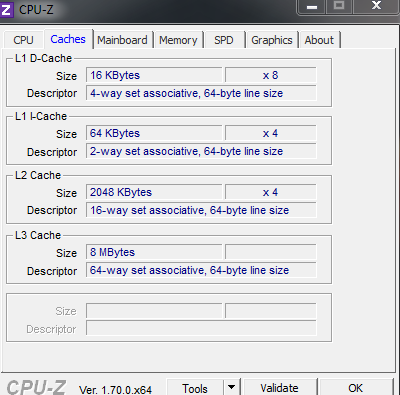Expand the Tools dropdown arrow

pos(231,387)
